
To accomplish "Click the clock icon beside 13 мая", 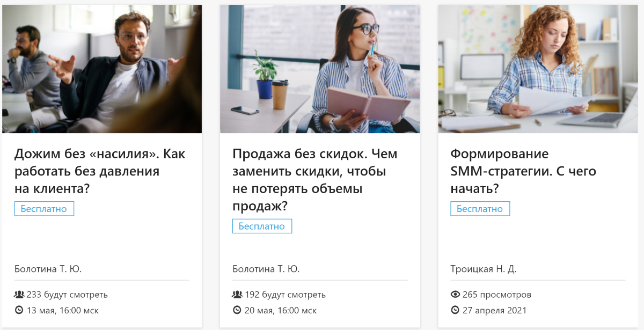I will tap(19, 310).
